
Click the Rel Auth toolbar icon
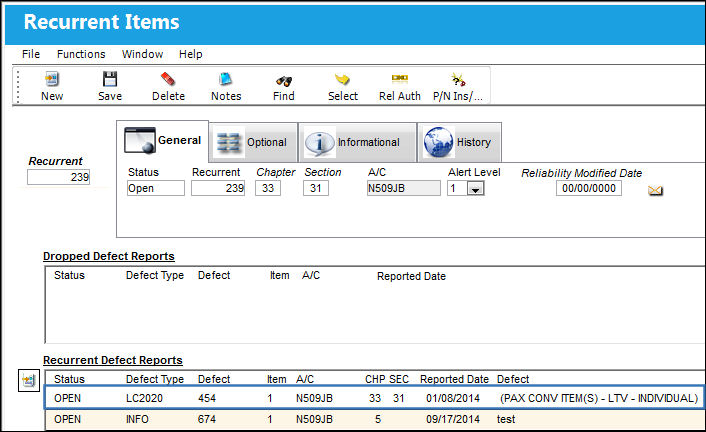(x=399, y=78)
